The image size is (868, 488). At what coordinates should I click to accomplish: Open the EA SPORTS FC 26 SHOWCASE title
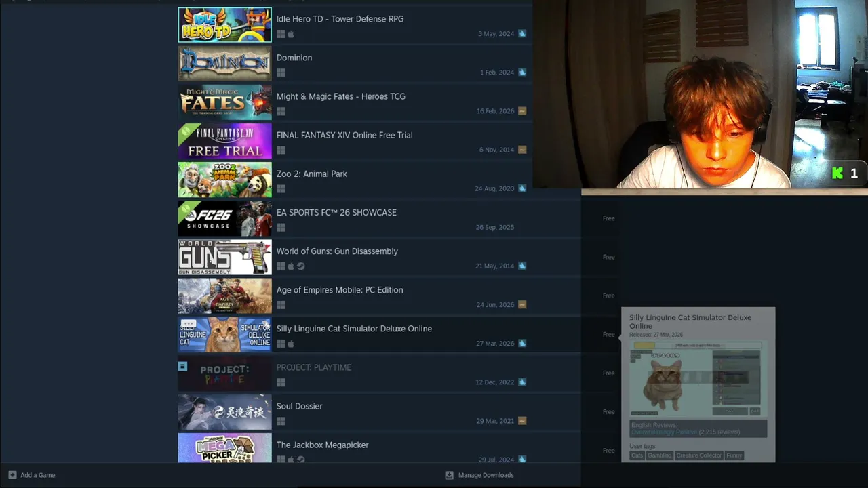[336, 212]
